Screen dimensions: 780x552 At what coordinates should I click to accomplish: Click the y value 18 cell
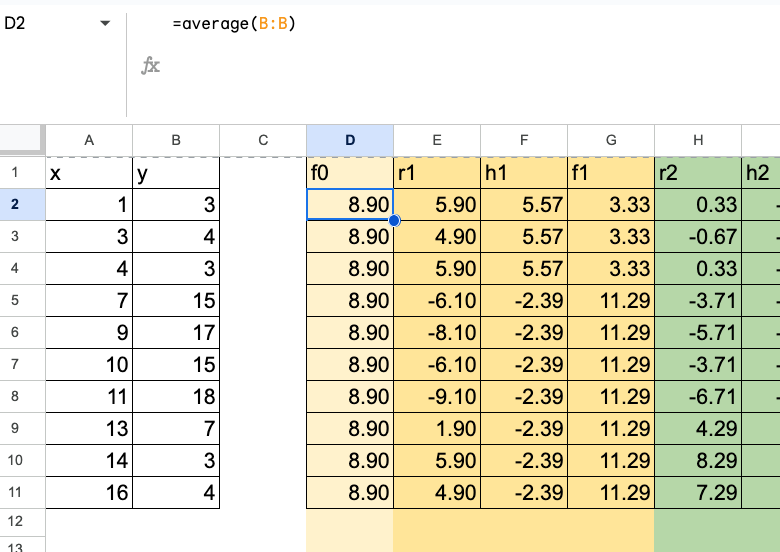click(x=176, y=397)
